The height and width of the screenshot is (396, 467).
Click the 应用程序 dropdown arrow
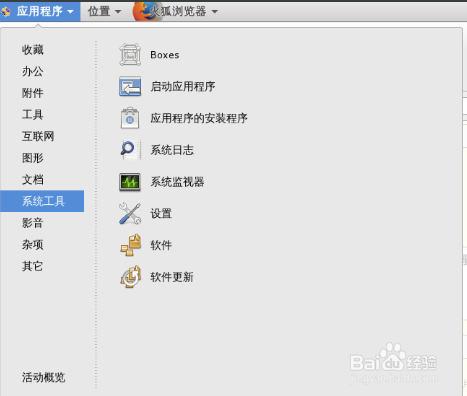pyautogui.click(x=70, y=12)
